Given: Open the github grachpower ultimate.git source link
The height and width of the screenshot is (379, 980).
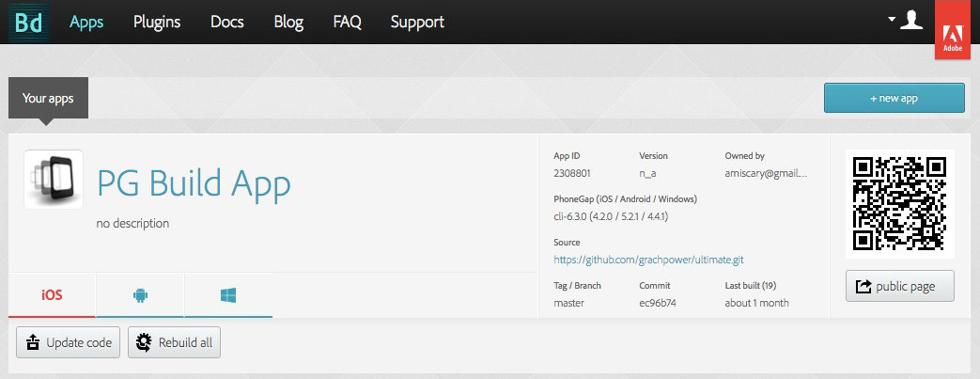Looking at the screenshot, I should (x=648, y=260).
